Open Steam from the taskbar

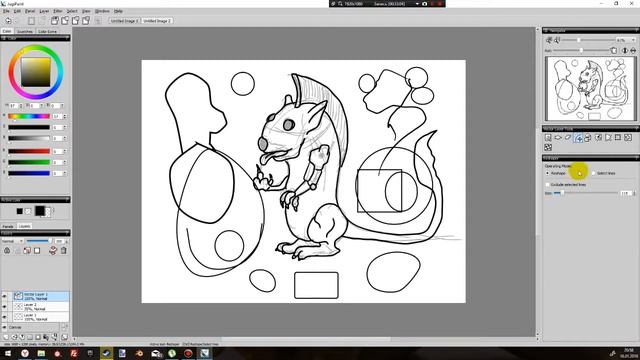click(x=107, y=353)
